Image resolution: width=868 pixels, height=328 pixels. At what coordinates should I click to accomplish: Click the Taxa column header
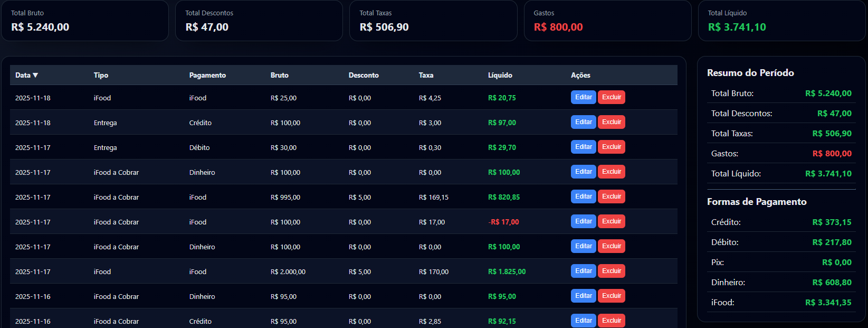point(426,75)
